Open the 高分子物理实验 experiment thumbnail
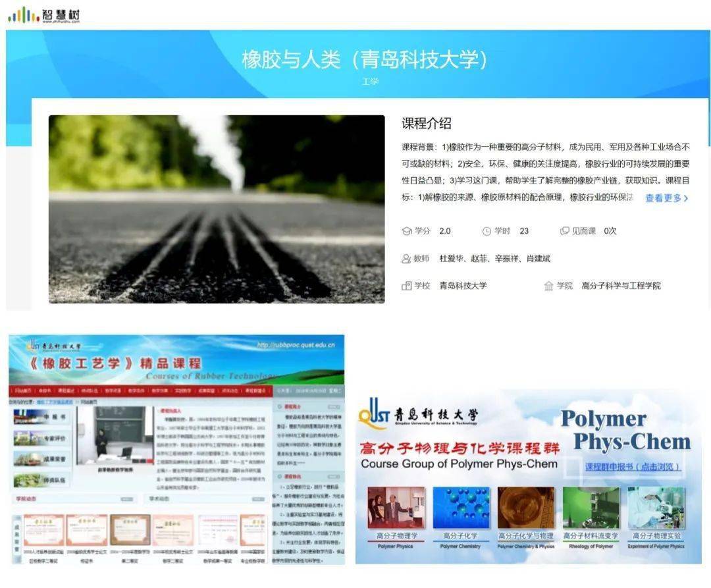Viewport: 711px width, 588px height. point(656,508)
